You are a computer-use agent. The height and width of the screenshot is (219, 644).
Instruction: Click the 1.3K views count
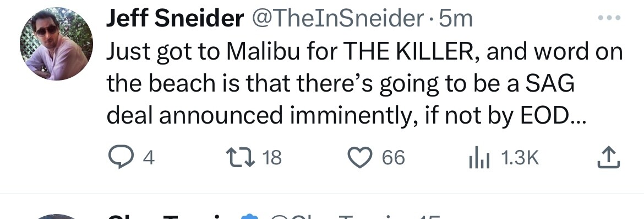[520, 158]
